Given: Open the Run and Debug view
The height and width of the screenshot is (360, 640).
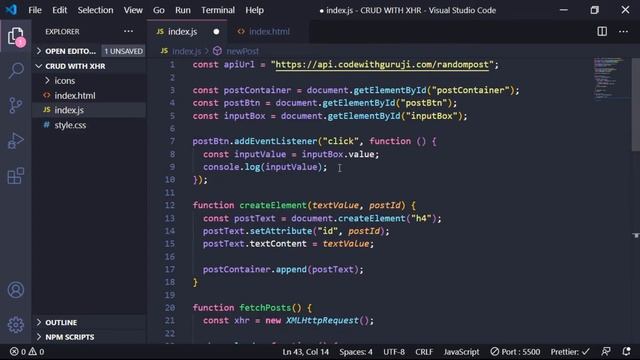Looking at the screenshot, I should coord(16,141).
